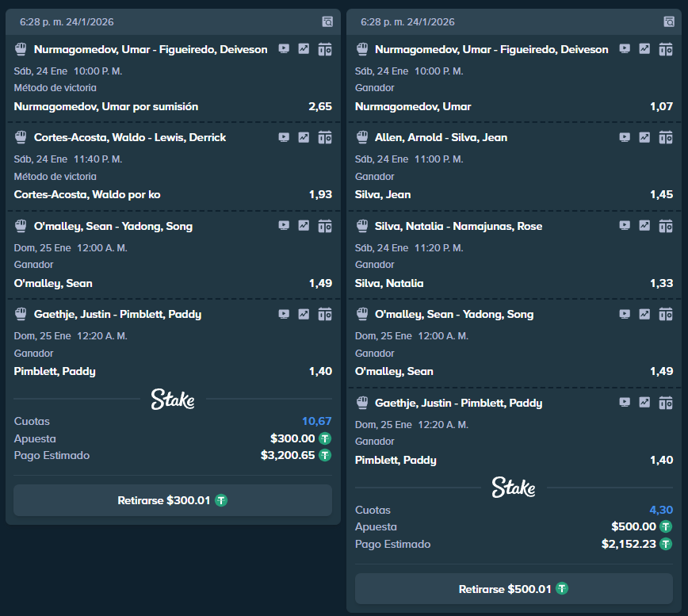
Task: Click the Stake logo on left betslip
Action: click(173, 400)
